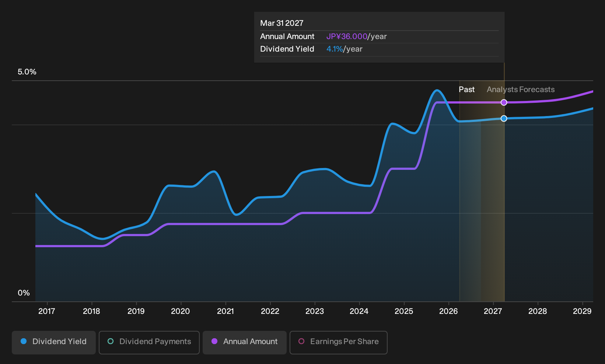Image resolution: width=605 pixels, height=364 pixels.
Task: Enable the Dividend Payments series
Action: 149,343
